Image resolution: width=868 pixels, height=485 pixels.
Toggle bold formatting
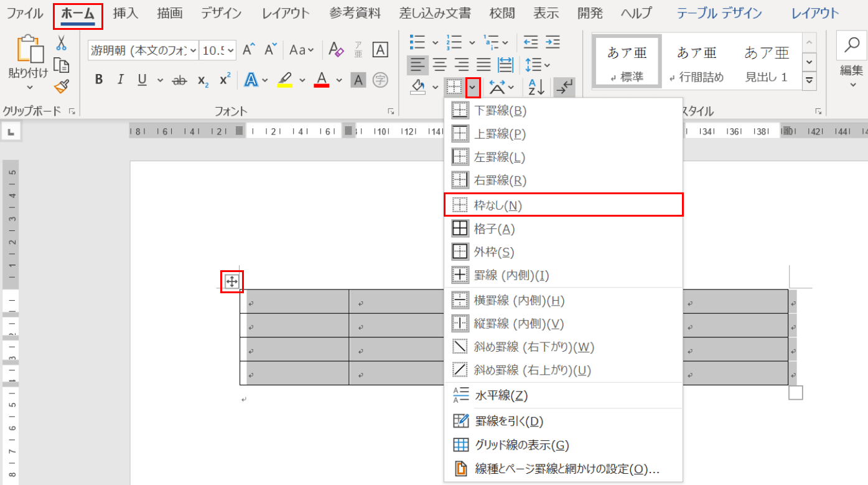(x=98, y=80)
